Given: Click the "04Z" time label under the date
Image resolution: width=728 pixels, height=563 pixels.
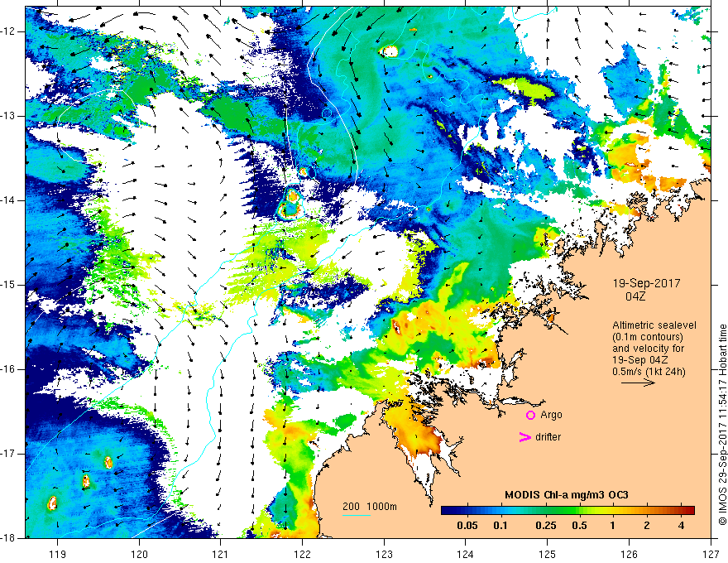Looking at the screenshot, I should (x=635, y=296).
